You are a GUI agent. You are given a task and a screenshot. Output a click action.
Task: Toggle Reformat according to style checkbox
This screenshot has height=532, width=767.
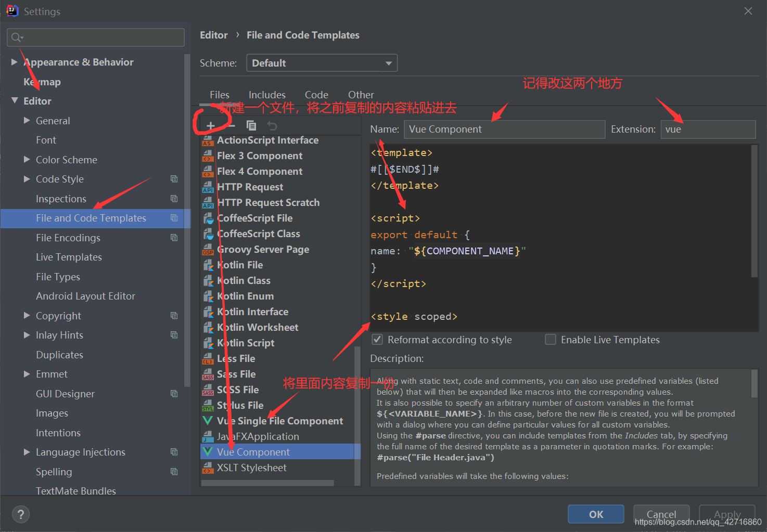pos(377,340)
